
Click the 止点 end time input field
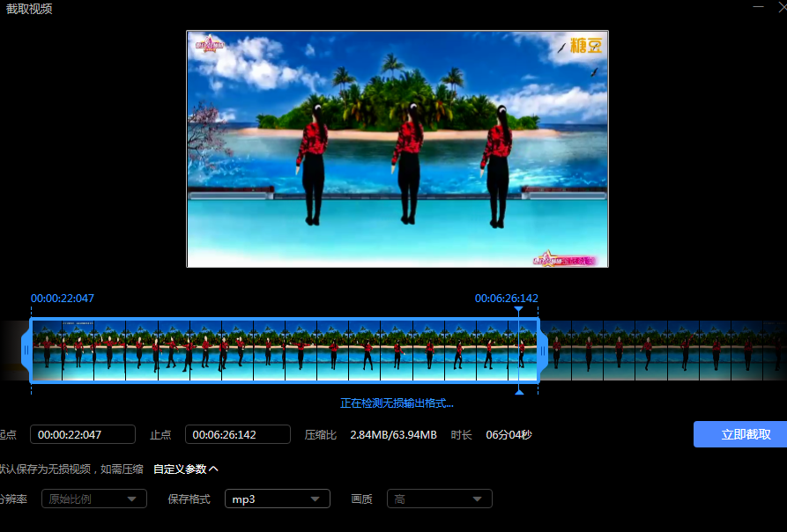[x=237, y=434]
